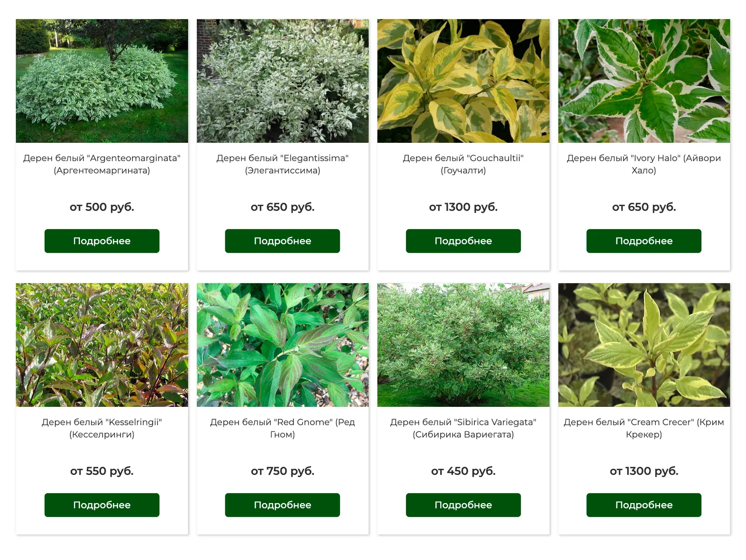
Task: View the Gouchaultii yellow-leaf image
Action: pyautogui.click(x=463, y=81)
